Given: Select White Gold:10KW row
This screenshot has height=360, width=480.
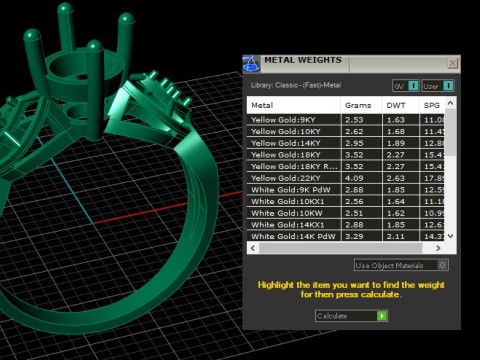Looking at the screenshot, I should 346,213.
